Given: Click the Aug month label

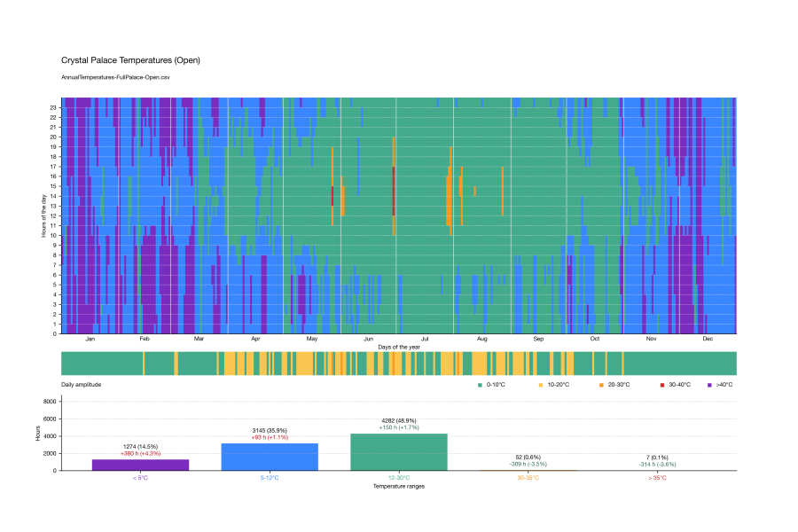Looking at the screenshot, I should click(482, 339).
